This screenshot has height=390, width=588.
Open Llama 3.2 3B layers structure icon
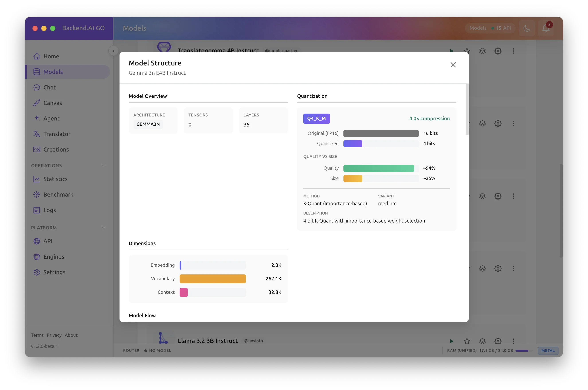pyautogui.click(x=482, y=341)
